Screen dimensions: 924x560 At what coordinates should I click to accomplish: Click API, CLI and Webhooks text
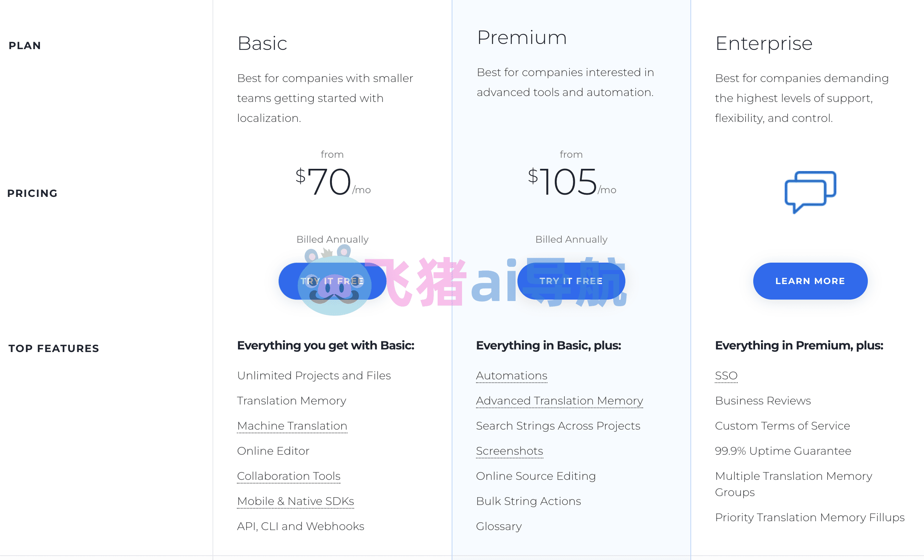[300, 526]
